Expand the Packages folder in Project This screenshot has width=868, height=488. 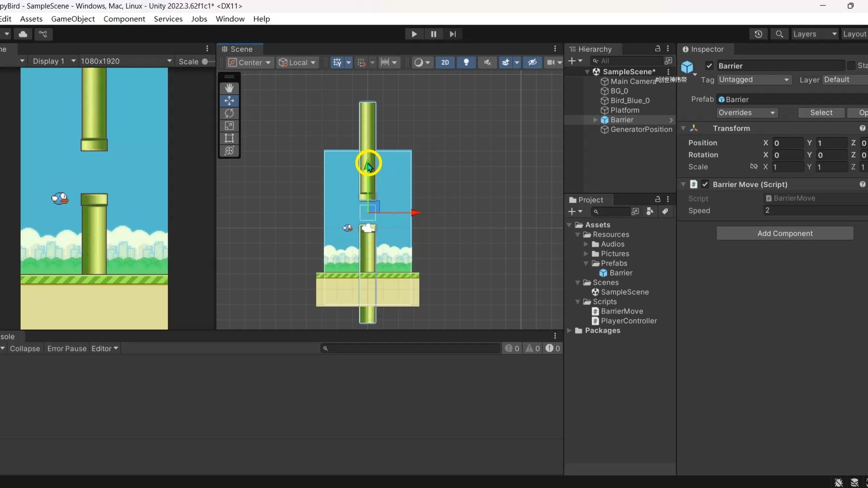coord(570,331)
